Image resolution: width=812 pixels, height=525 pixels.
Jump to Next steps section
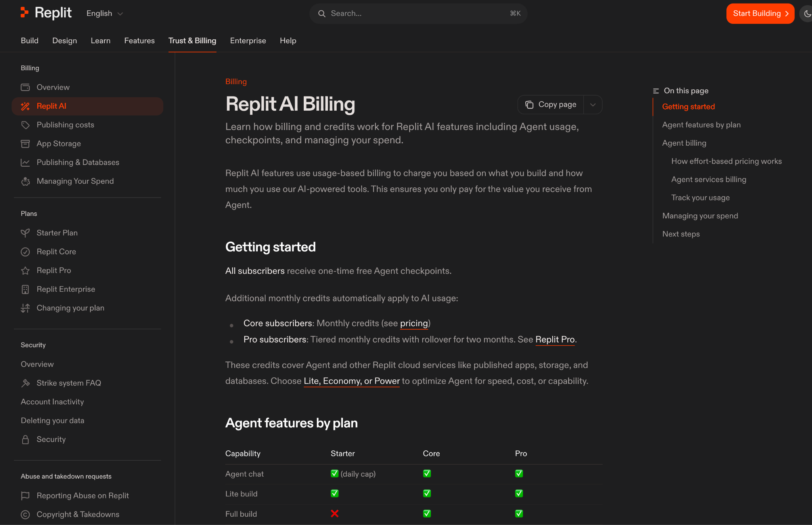(681, 234)
